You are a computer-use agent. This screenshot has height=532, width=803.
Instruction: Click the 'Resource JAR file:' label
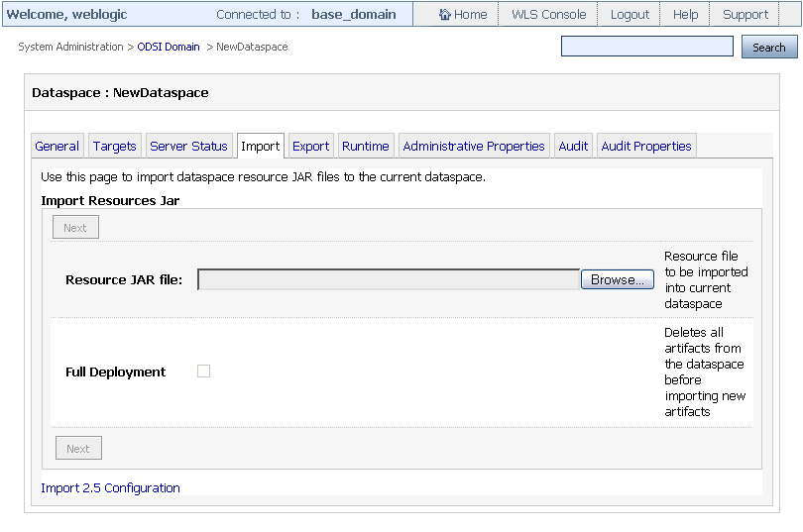(124, 279)
